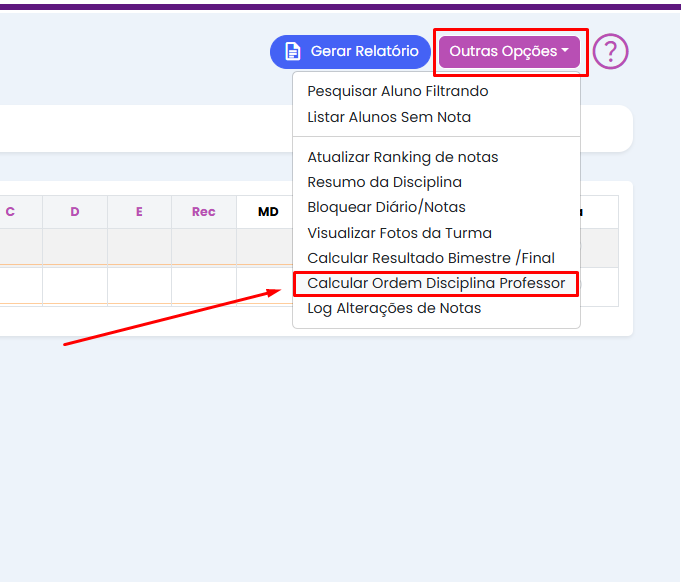Image resolution: width=681 pixels, height=582 pixels.
Task: Choose Calcular Resultado Bimestre /Final
Action: [x=430, y=258]
